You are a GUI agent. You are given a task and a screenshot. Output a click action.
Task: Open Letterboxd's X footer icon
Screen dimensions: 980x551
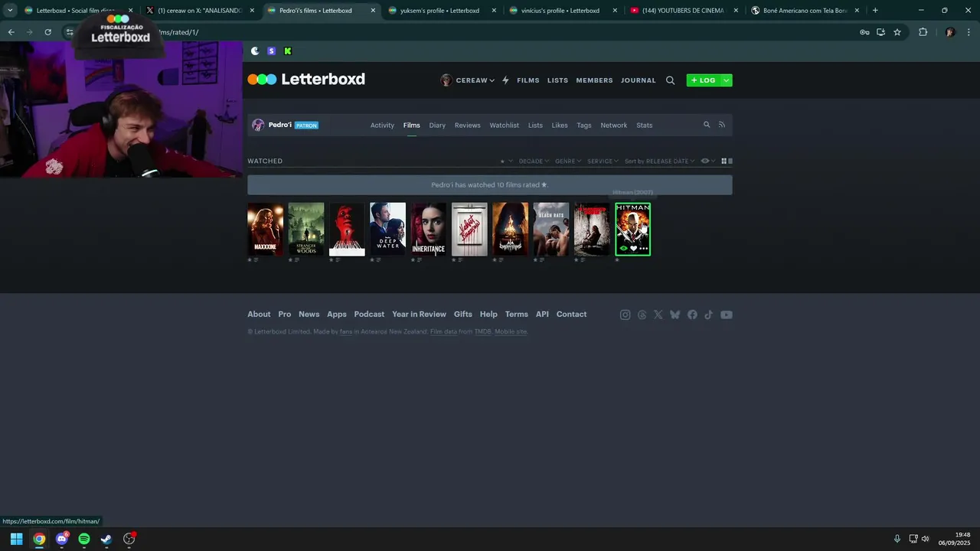(658, 315)
